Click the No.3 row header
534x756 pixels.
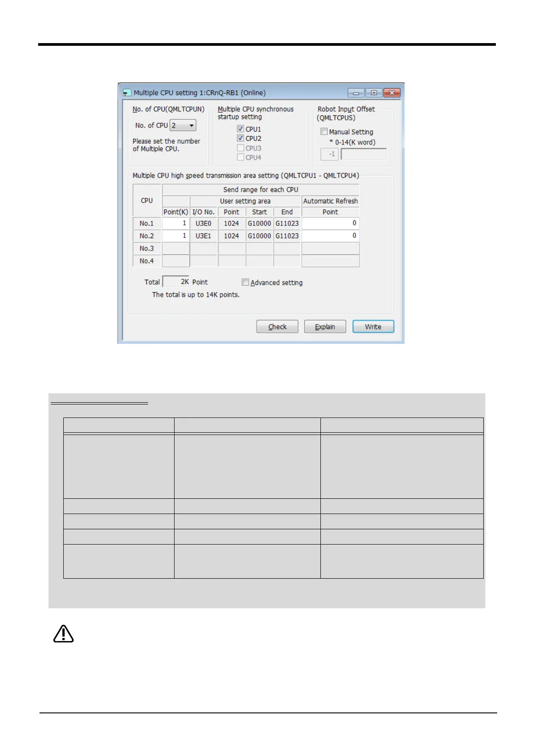point(147,248)
